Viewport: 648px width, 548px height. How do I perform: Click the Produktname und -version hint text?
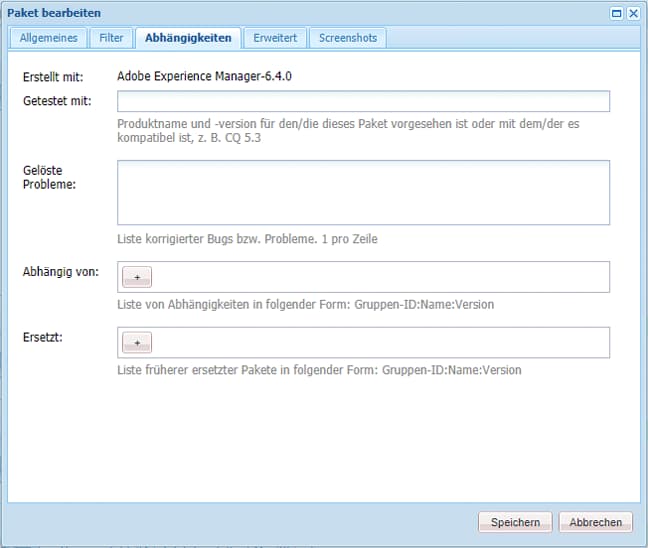tap(348, 131)
